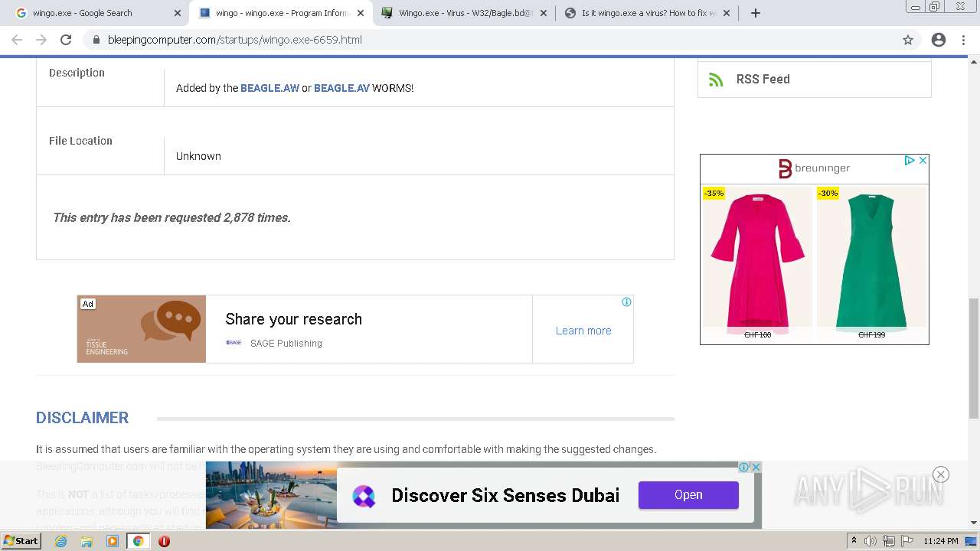Open the network tray icon
Viewport: 980px width, 551px height.
point(889,541)
